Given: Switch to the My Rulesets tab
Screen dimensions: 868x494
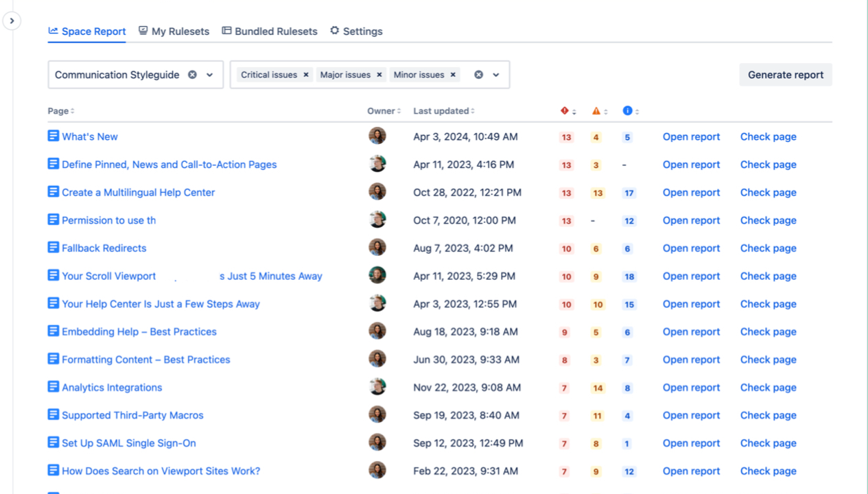Looking at the screenshot, I should click(x=174, y=32).
